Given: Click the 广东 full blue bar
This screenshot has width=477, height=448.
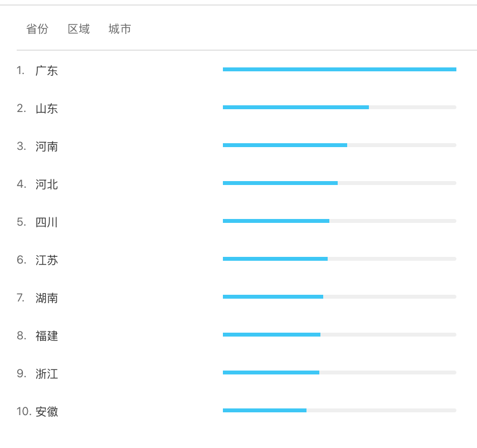Looking at the screenshot, I should click(x=339, y=69).
